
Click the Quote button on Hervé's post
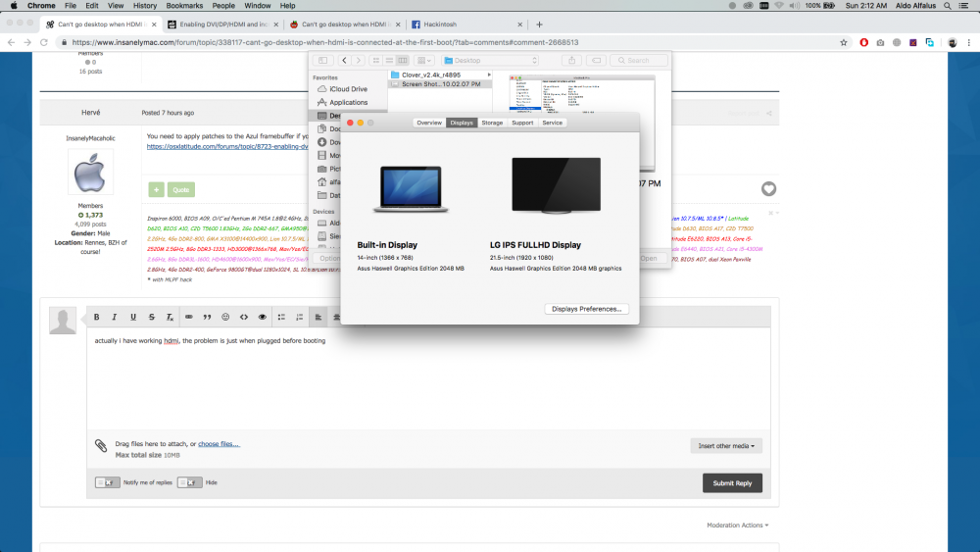point(180,189)
